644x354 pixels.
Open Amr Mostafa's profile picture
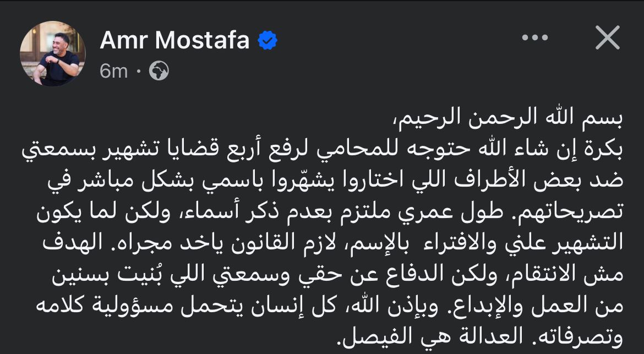tap(53, 53)
